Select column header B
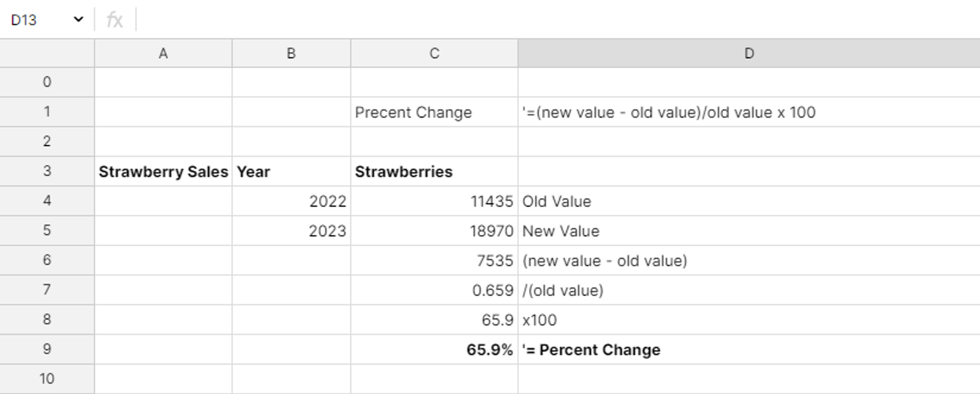Screen dimensions: 980x394 point(291,53)
